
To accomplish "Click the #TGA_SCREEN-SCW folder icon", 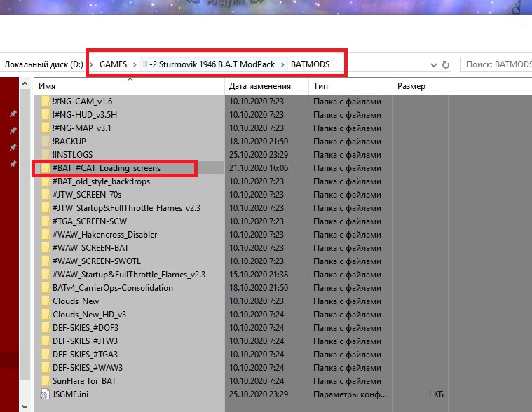I will (46, 221).
